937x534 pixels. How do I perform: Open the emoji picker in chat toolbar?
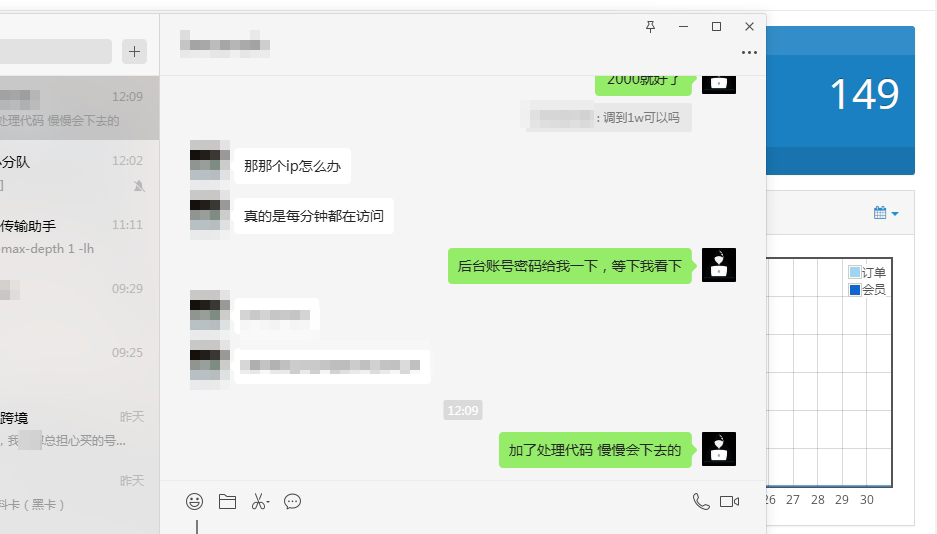[x=194, y=501]
